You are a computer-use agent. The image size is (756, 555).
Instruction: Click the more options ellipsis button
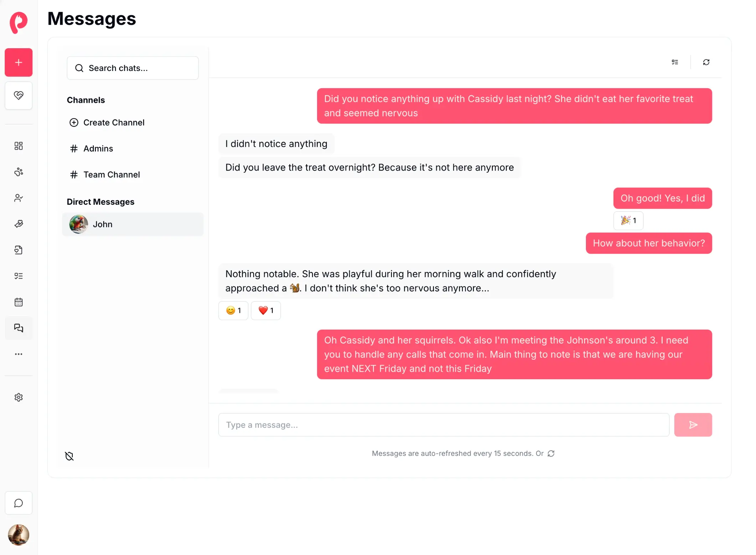point(18,353)
